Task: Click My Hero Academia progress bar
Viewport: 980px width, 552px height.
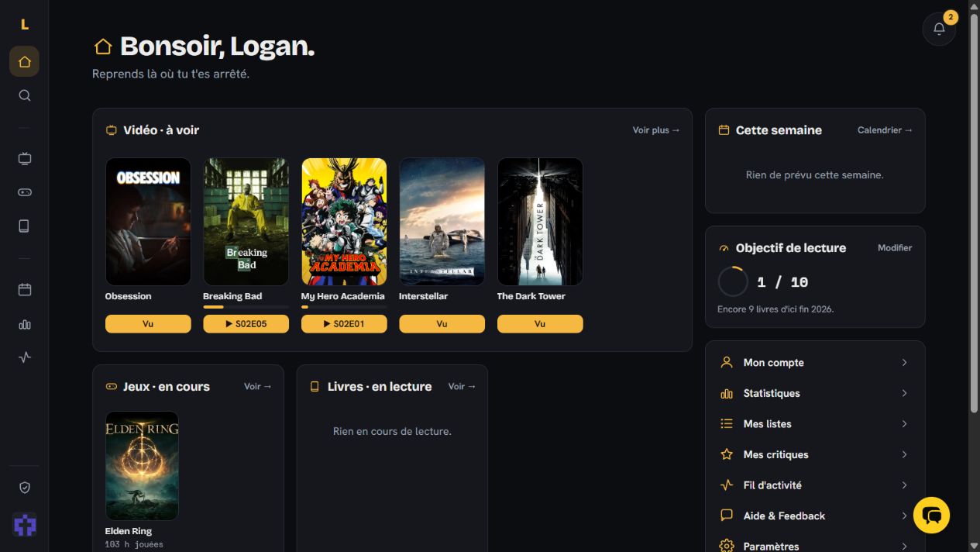Action: pyautogui.click(x=344, y=307)
